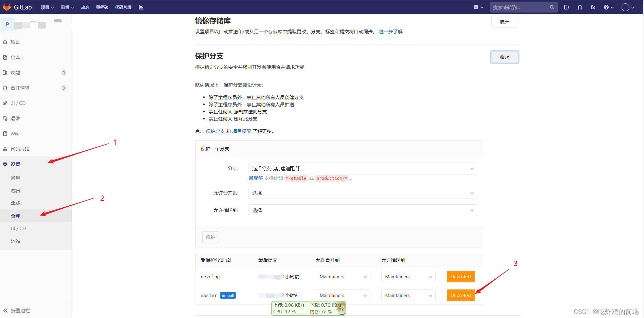Click 收起 button for 保护分支
This screenshot has width=644, height=318.
[x=504, y=57]
